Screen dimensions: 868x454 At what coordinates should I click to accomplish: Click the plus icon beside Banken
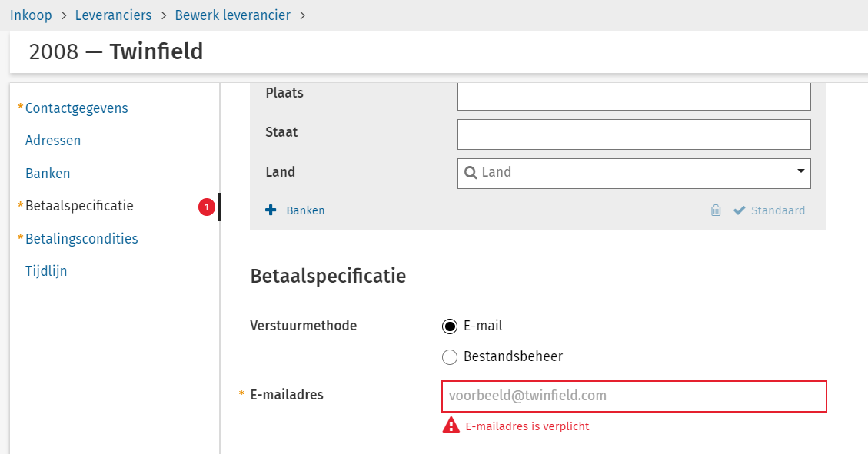[x=271, y=210]
